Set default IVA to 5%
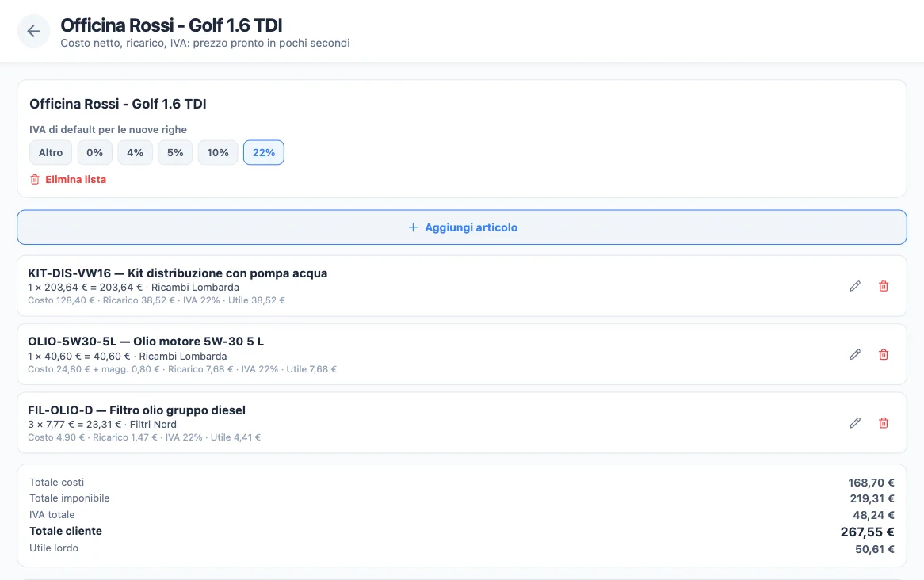This screenshot has width=924, height=580. point(175,153)
